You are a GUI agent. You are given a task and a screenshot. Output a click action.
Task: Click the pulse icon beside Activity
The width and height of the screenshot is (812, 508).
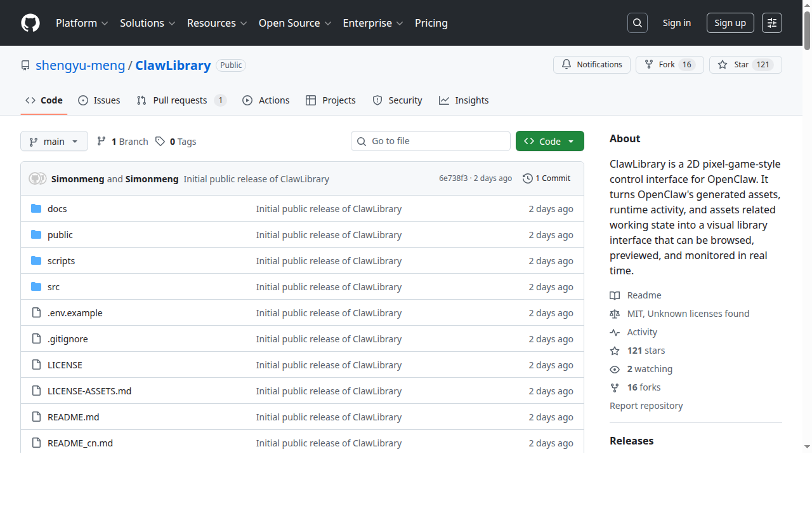click(x=615, y=332)
